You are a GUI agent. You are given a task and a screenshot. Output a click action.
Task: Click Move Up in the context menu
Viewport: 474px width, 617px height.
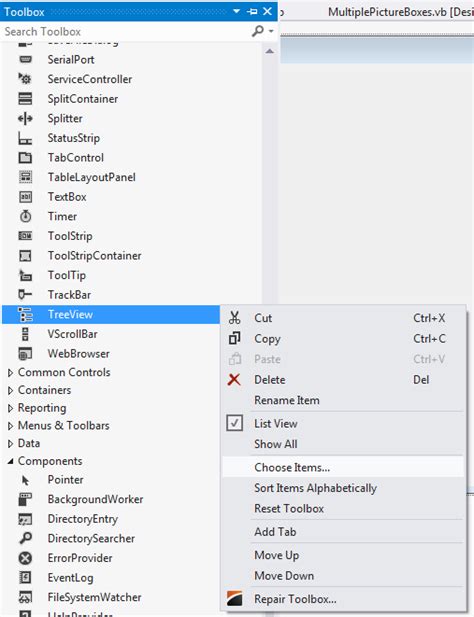coord(344,555)
